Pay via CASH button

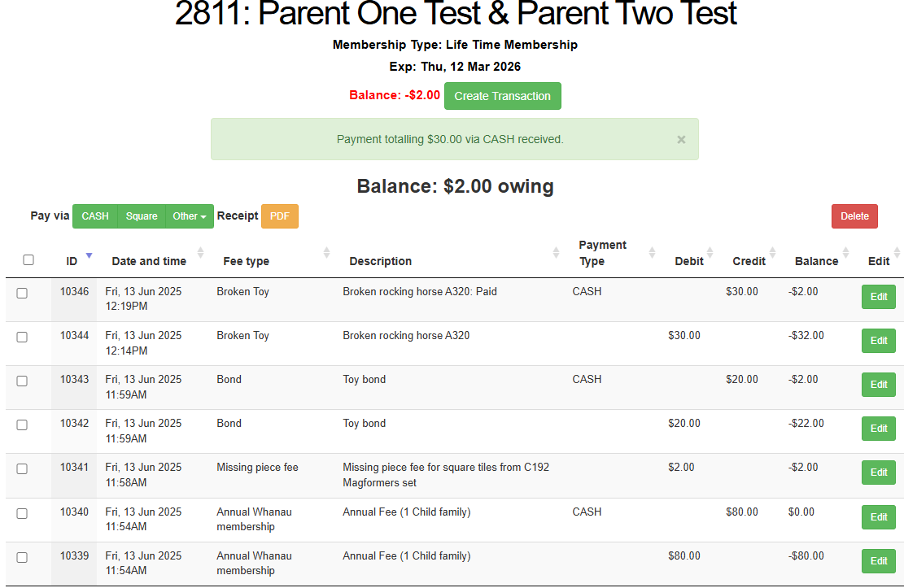[95, 216]
